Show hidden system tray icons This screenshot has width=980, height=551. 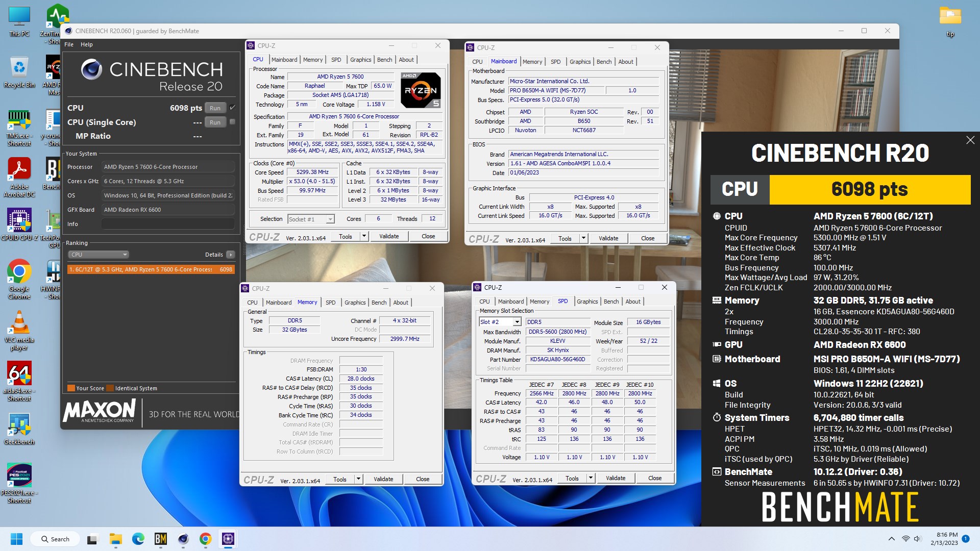point(891,539)
